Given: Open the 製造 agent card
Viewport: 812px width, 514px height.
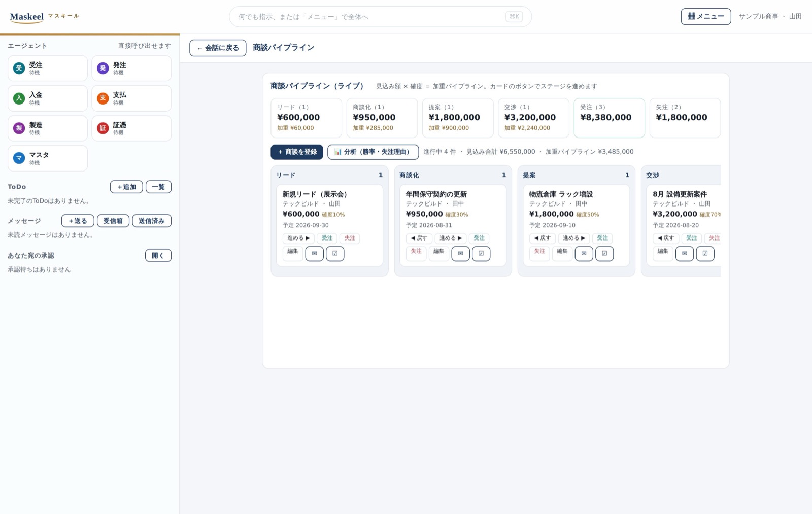Looking at the screenshot, I should 48,128.
